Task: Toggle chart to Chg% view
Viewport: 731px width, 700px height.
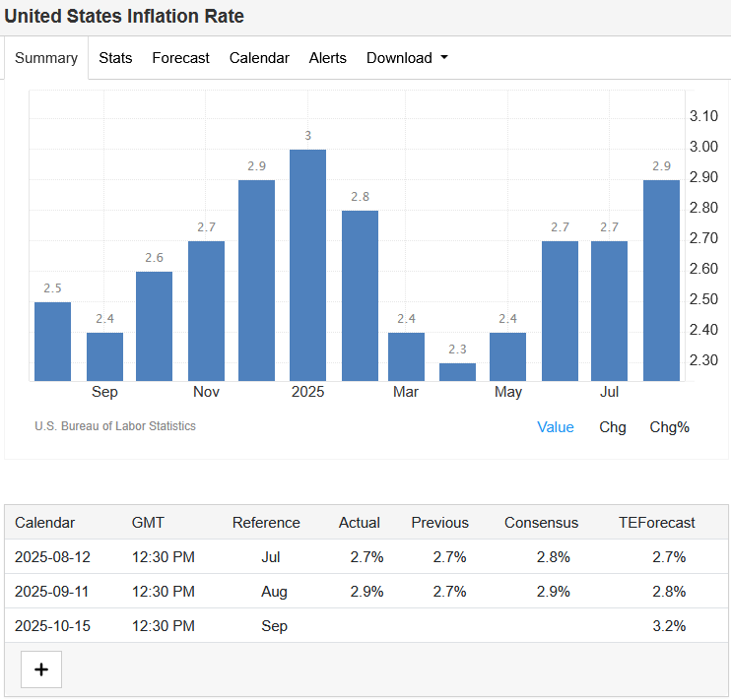Action: 669,427
